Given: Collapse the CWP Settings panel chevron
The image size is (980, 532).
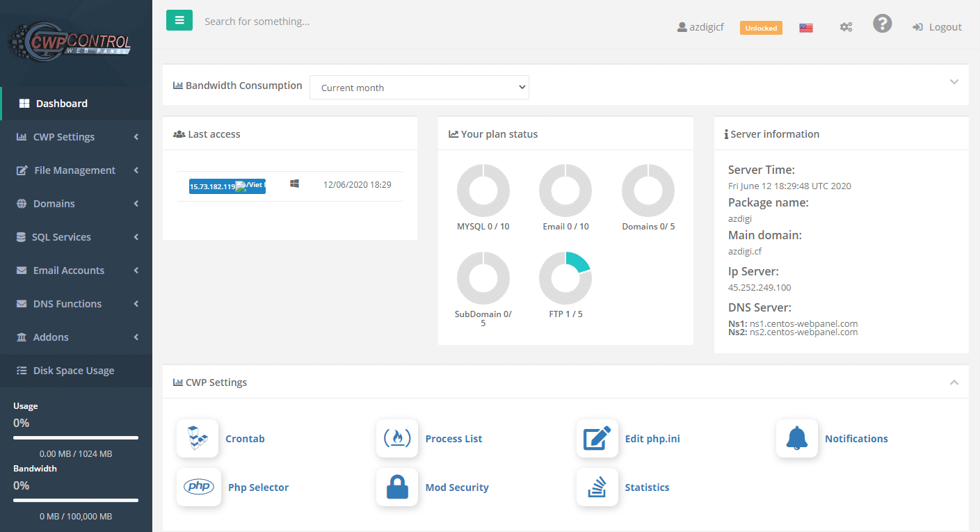Looking at the screenshot, I should click(954, 382).
